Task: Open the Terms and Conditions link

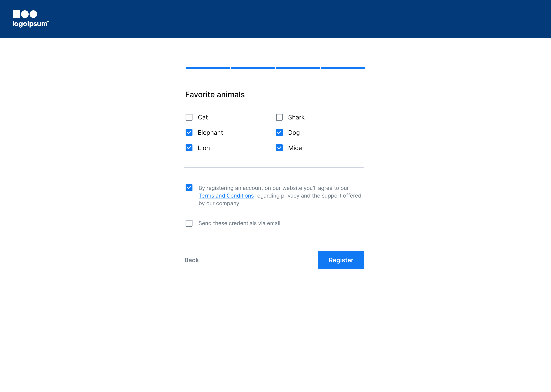Action: [226, 196]
